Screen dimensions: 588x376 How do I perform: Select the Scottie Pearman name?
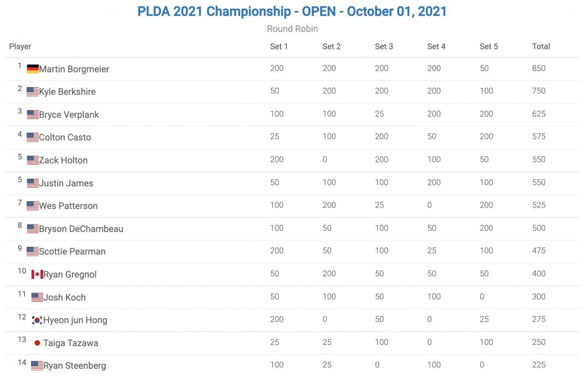click(x=72, y=252)
